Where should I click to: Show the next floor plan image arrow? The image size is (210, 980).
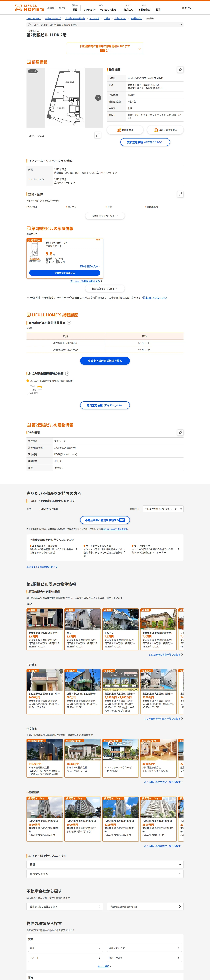(98, 98)
